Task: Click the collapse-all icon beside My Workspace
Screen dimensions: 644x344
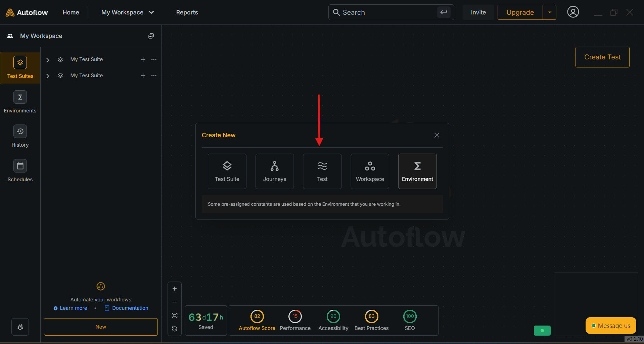Action: [x=151, y=36]
